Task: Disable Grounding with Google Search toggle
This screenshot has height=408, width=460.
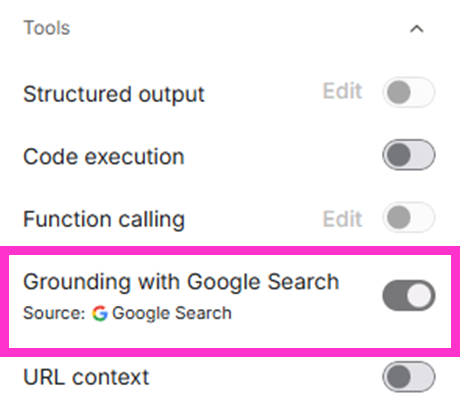Action: [409, 296]
